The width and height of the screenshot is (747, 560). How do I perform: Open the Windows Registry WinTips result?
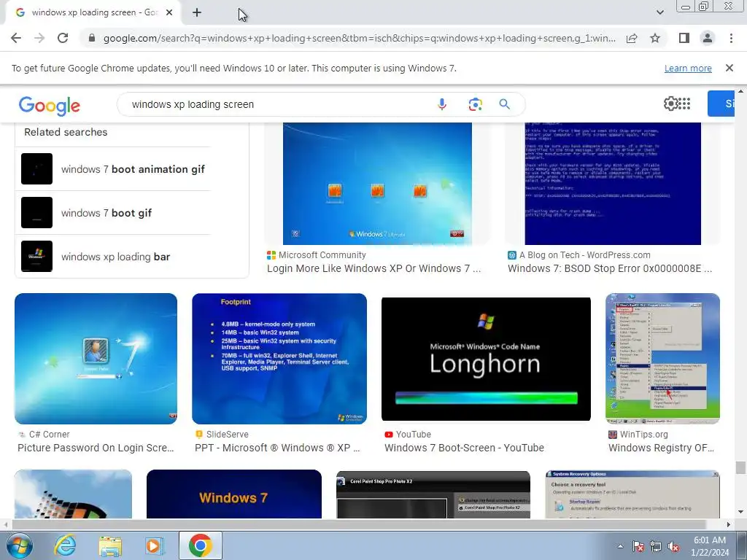coord(661,448)
